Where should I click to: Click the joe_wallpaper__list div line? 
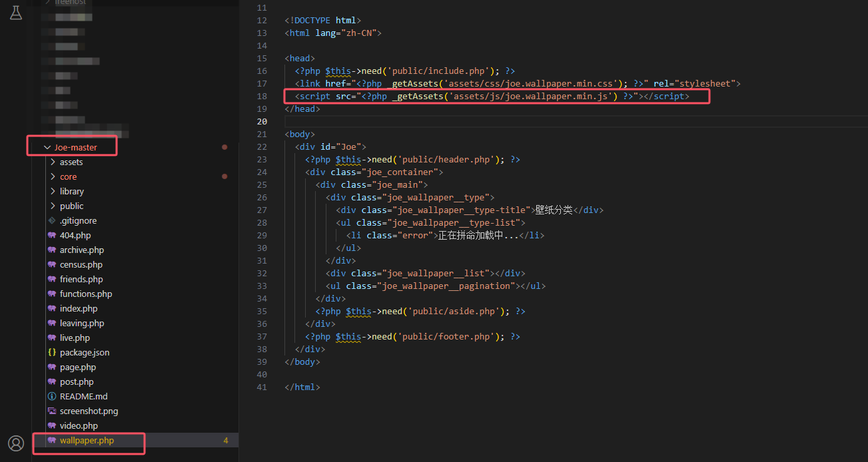[x=426, y=273]
